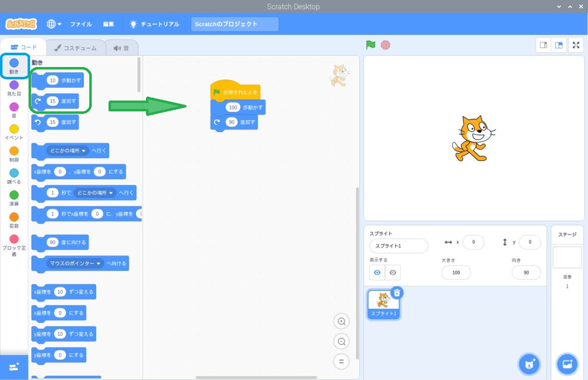Choose a backdrop with the backdrop button
588x380 pixels.
567,364
